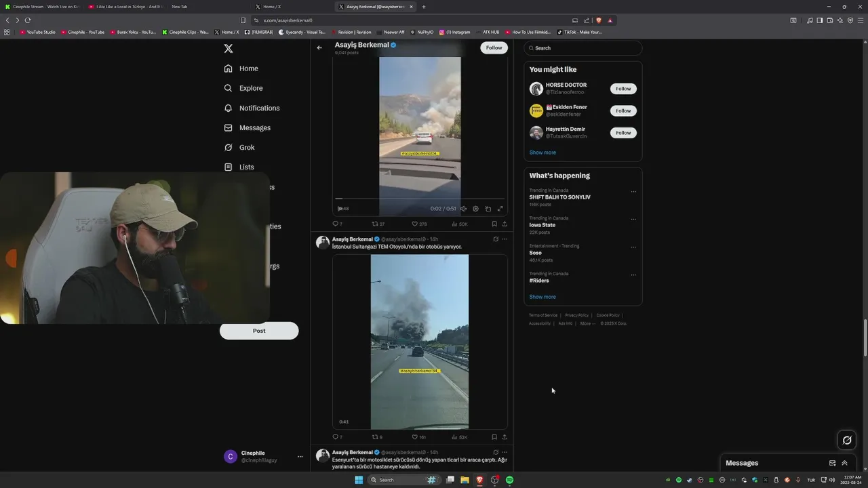Like the post with 278 likes
Screen dimensions: 868x488
coord(419,224)
